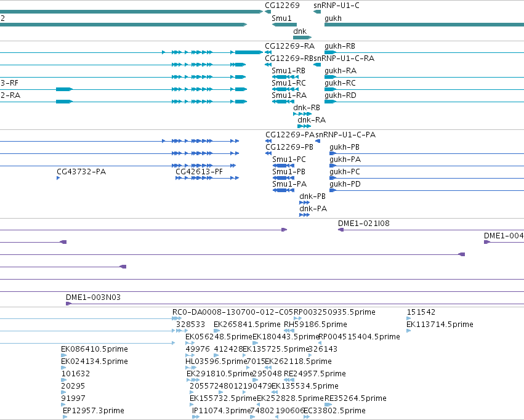This screenshot has width=524, height=420.
Task: Select the 49976 EST label
Action: coord(198,350)
